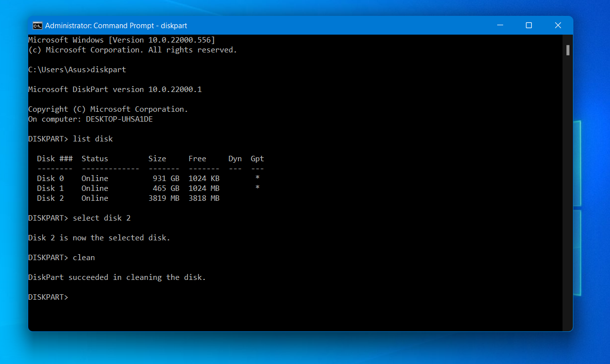Close the diskpart Command Prompt window
This screenshot has width=610, height=364.
(558, 25)
